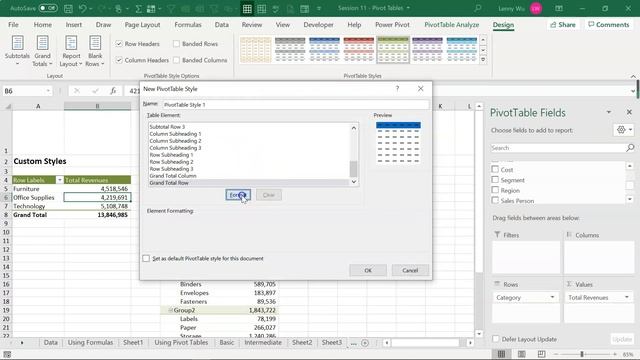
Task: Open the Name Box dropdown
Action: pos(48,91)
